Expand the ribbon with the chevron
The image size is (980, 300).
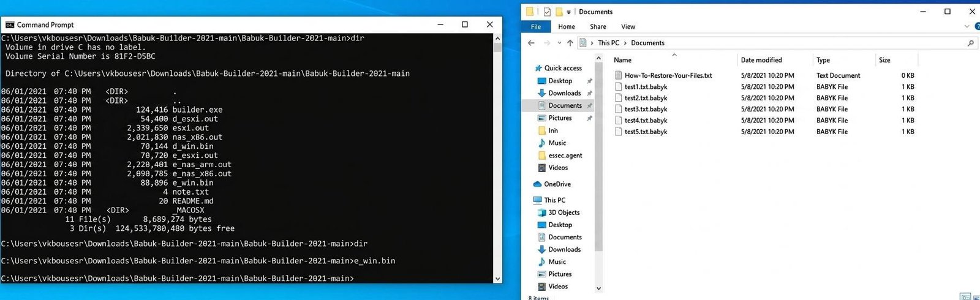[967, 26]
